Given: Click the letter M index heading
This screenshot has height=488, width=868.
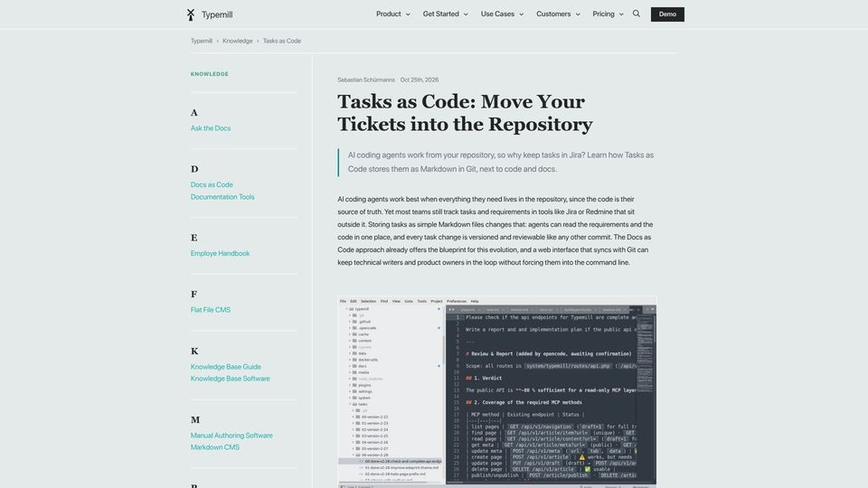Looking at the screenshot, I should (x=195, y=420).
